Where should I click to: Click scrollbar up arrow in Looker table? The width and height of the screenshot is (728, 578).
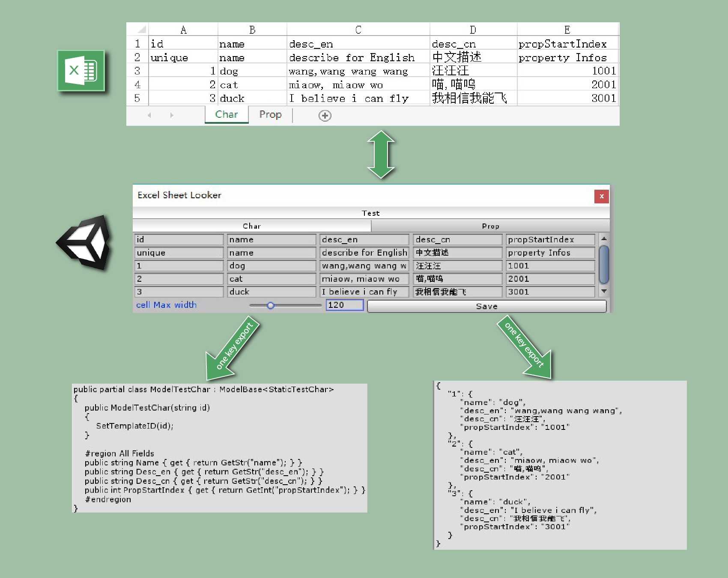click(604, 238)
